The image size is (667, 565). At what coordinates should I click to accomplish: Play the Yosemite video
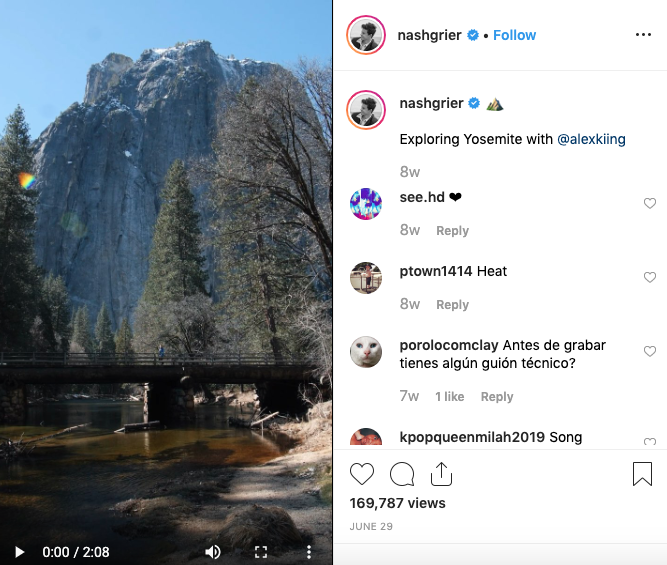click(19, 552)
